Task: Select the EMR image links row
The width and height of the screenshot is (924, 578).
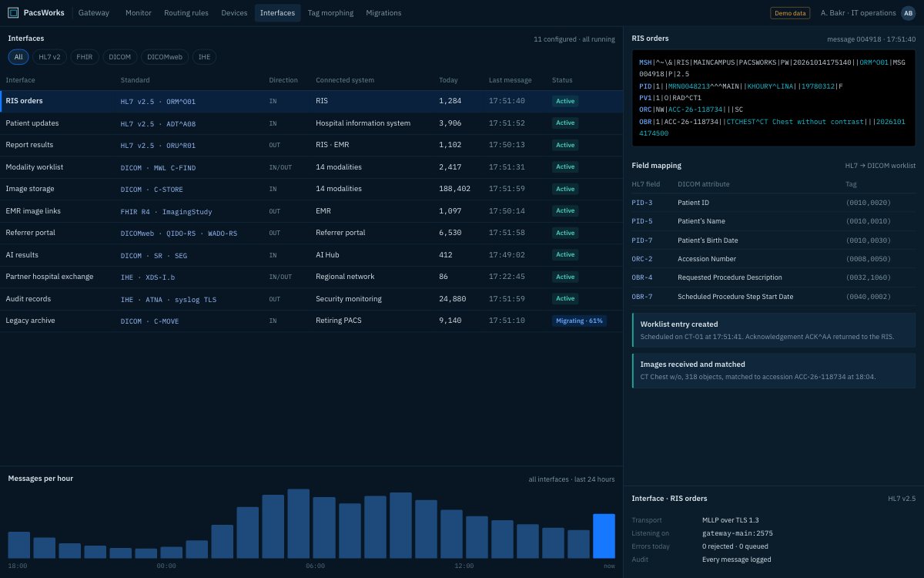Action: pos(311,211)
